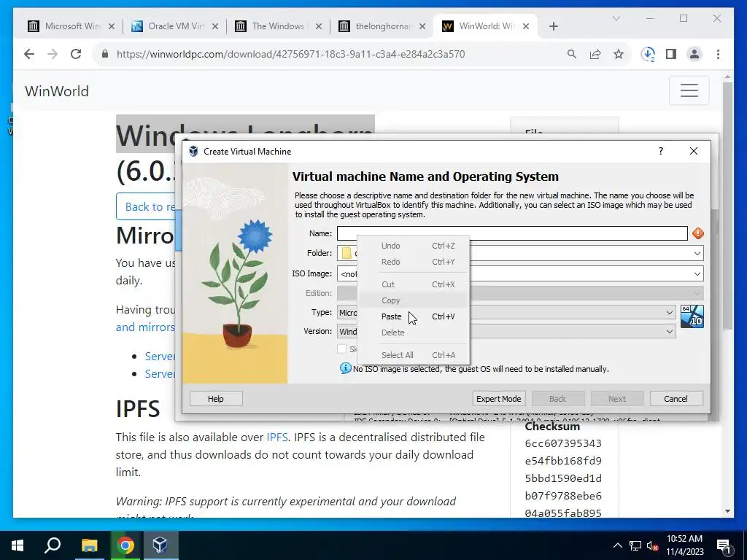Toggle Chrome side panel icon
Viewport: 747px width, 560px height.
(x=671, y=54)
